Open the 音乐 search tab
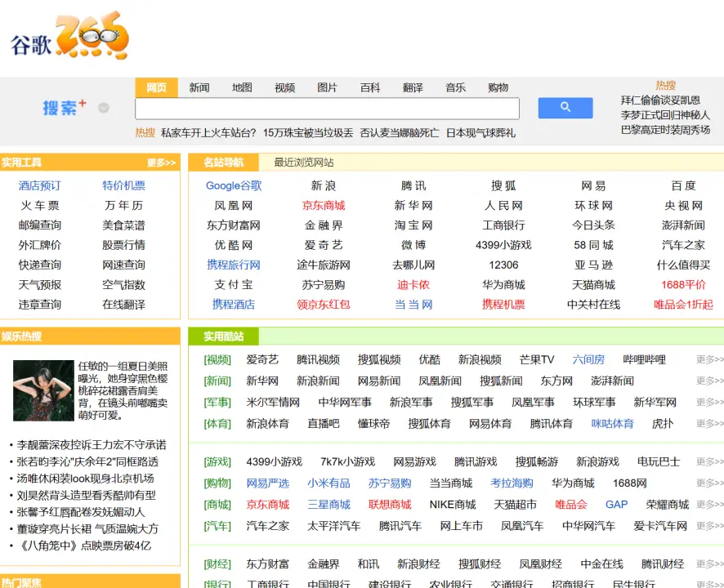724x588 pixels. [x=455, y=87]
